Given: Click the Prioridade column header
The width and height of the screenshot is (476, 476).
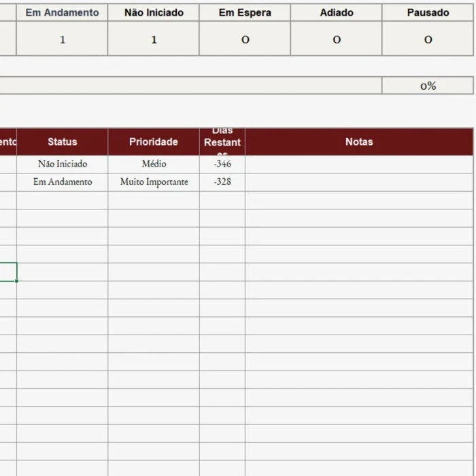Looking at the screenshot, I should click(154, 141).
